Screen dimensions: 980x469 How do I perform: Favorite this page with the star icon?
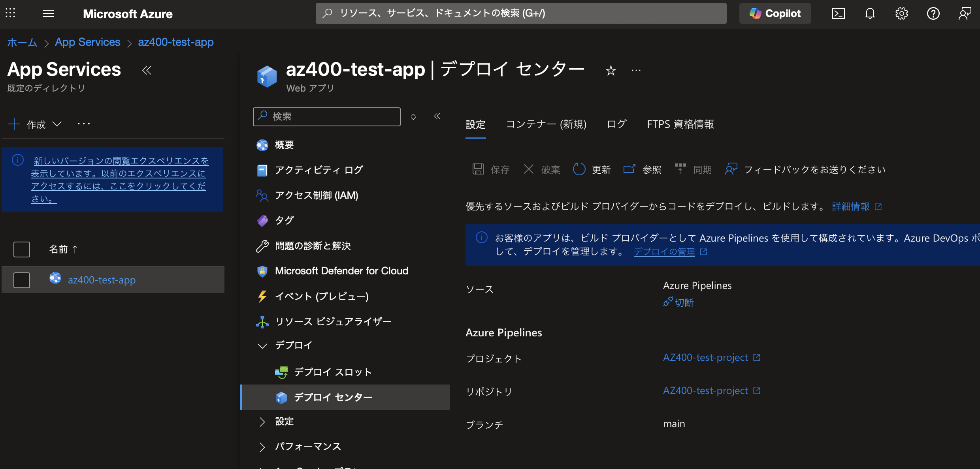click(x=611, y=71)
